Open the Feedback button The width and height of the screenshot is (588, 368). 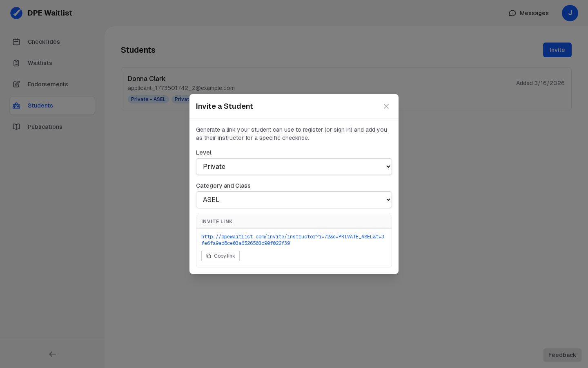coord(562,355)
